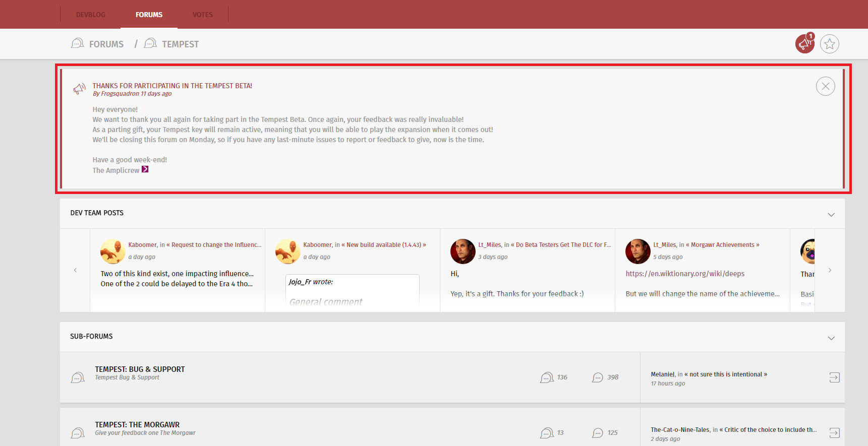Click the threads count icon showing 136
This screenshot has width=868, height=446.
point(547,377)
